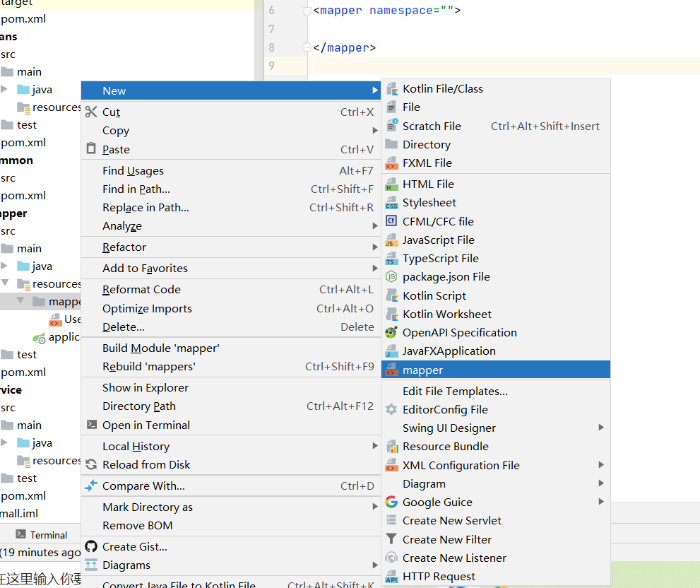Choose Find Usages from context menu
Screen dimensions: 700x588
point(231,171)
